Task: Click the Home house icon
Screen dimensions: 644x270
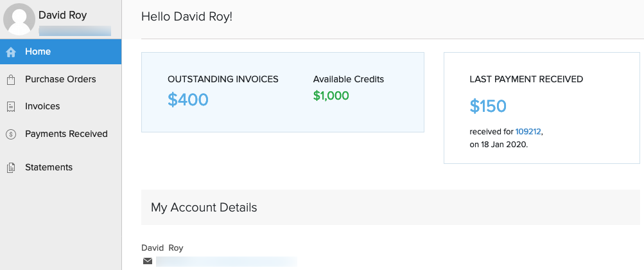Action: click(x=11, y=52)
